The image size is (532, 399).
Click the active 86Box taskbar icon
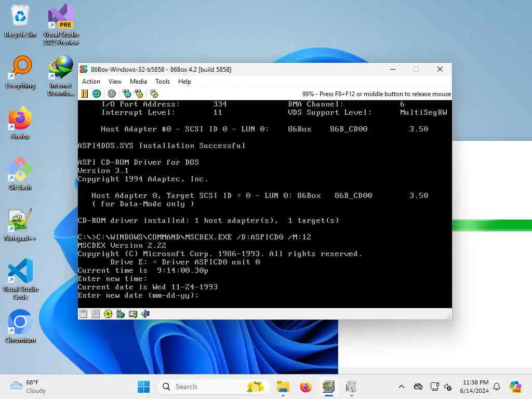coord(328,387)
